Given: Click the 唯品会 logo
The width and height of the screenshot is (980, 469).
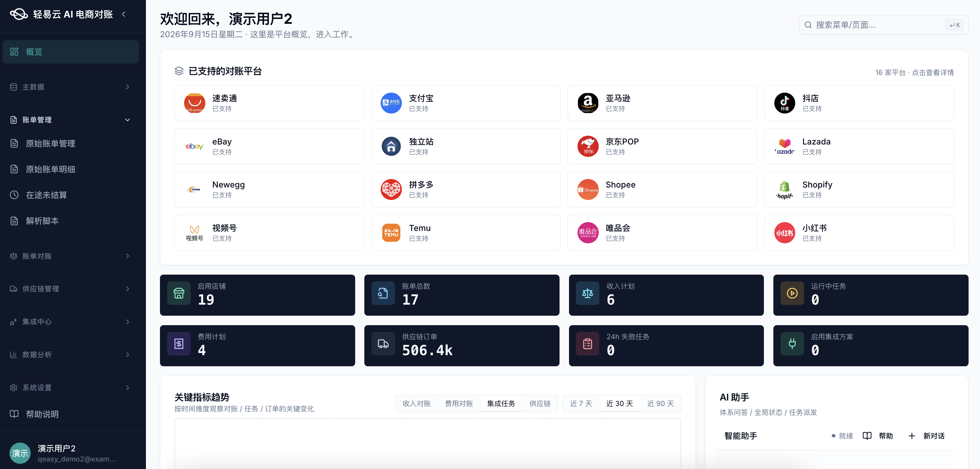Looking at the screenshot, I should click(588, 233).
